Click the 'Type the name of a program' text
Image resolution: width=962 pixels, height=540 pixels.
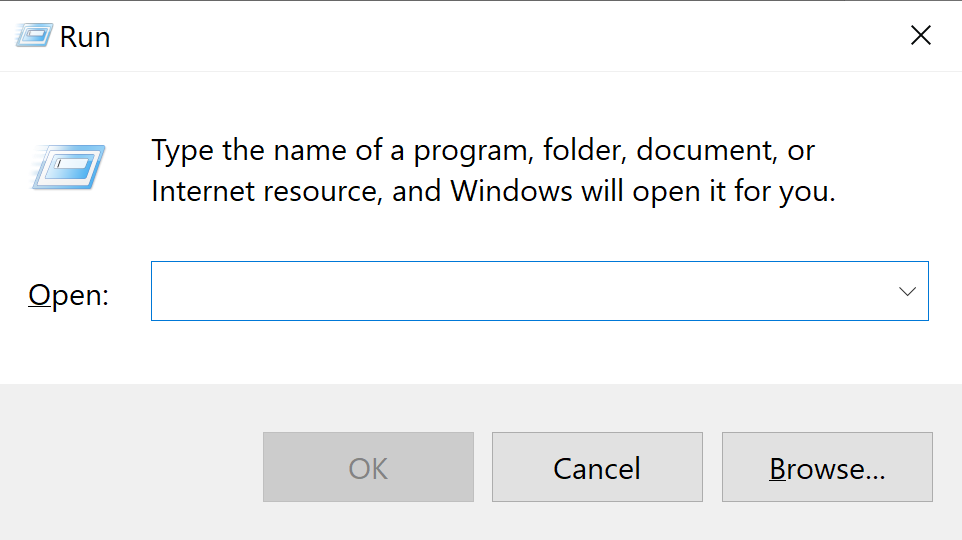point(341,150)
